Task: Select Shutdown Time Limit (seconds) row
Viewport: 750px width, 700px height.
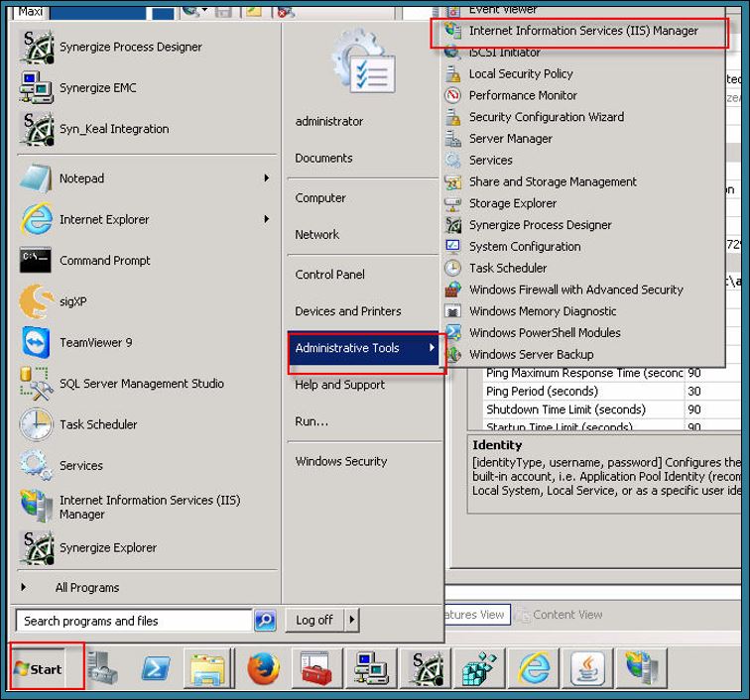Action: [612, 409]
